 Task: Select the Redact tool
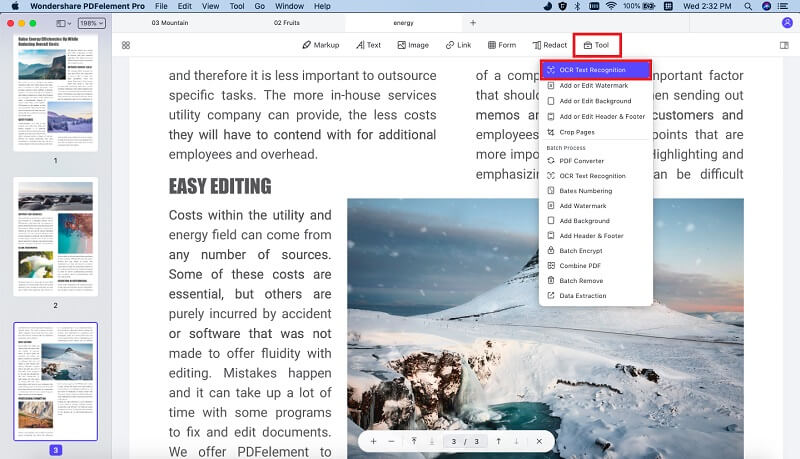[x=549, y=45]
